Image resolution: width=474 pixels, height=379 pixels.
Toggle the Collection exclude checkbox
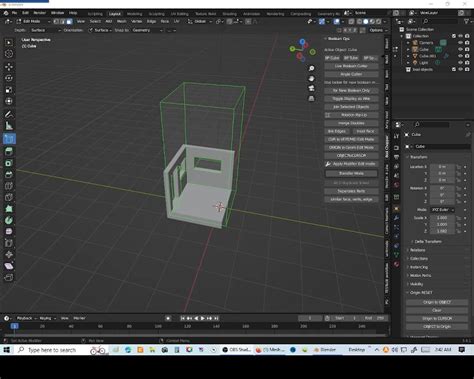point(454,36)
